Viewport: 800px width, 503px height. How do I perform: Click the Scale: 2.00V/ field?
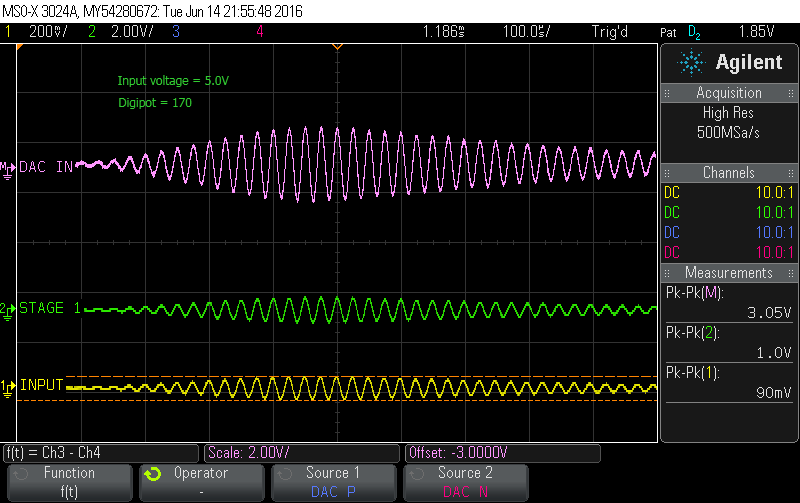(302, 453)
